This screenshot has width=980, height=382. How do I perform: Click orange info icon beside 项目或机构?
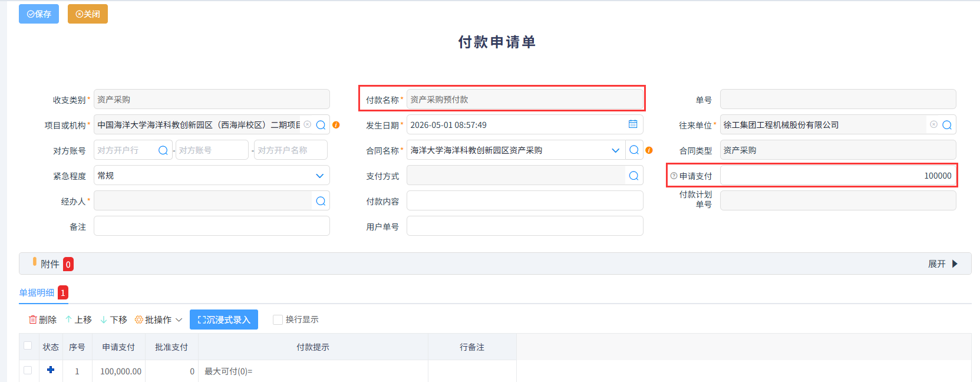pos(336,125)
